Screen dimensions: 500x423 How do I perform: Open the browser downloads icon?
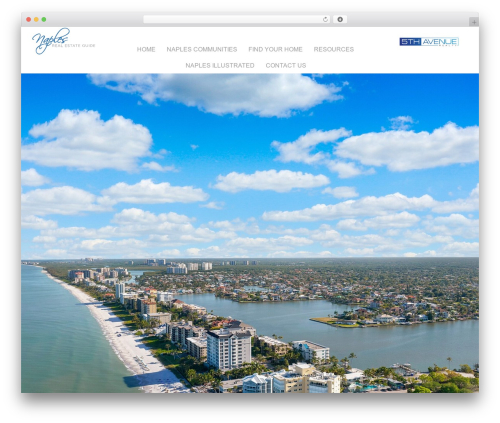coord(340,20)
